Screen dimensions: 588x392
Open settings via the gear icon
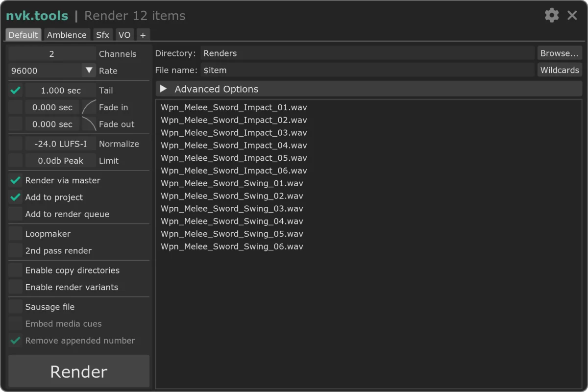click(552, 15)
